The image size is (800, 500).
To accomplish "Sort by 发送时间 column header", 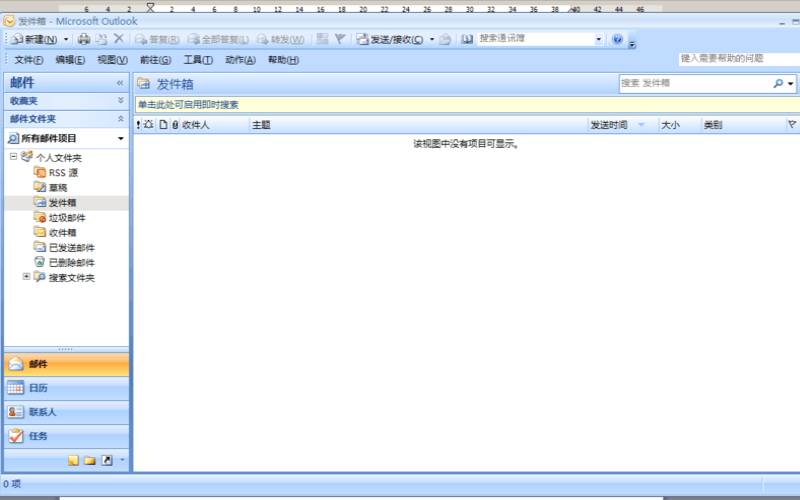I will (623, 125).
